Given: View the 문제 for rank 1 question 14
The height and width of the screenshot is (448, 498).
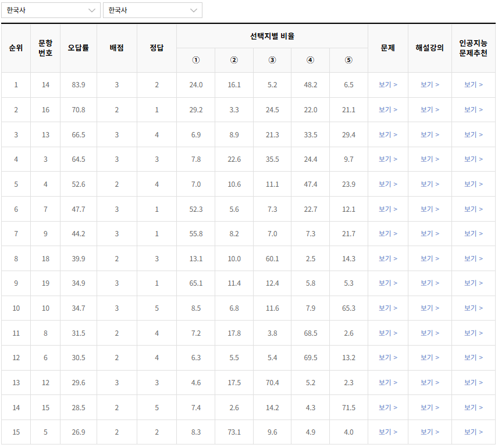Looking at the screenshot, I should (388, 84).
